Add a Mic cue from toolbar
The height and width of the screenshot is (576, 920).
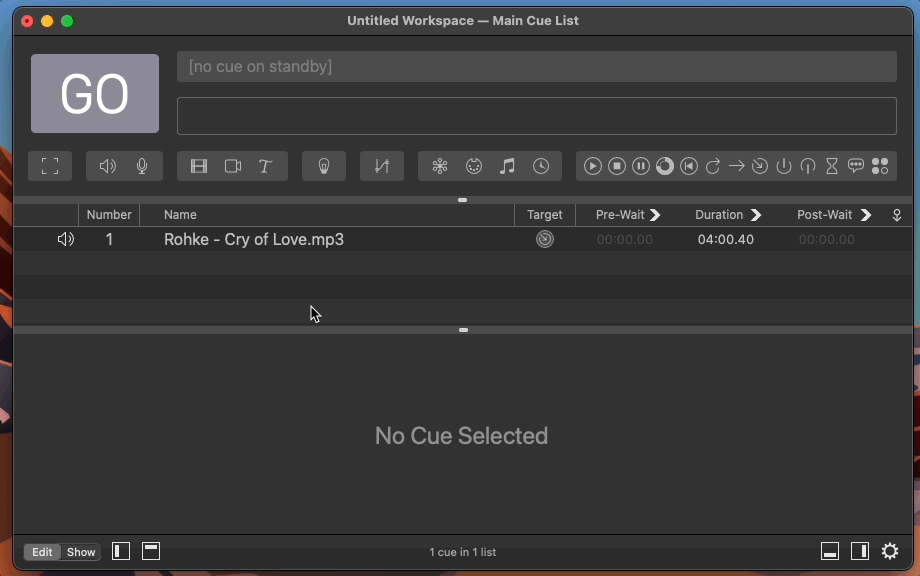point(142,166)
